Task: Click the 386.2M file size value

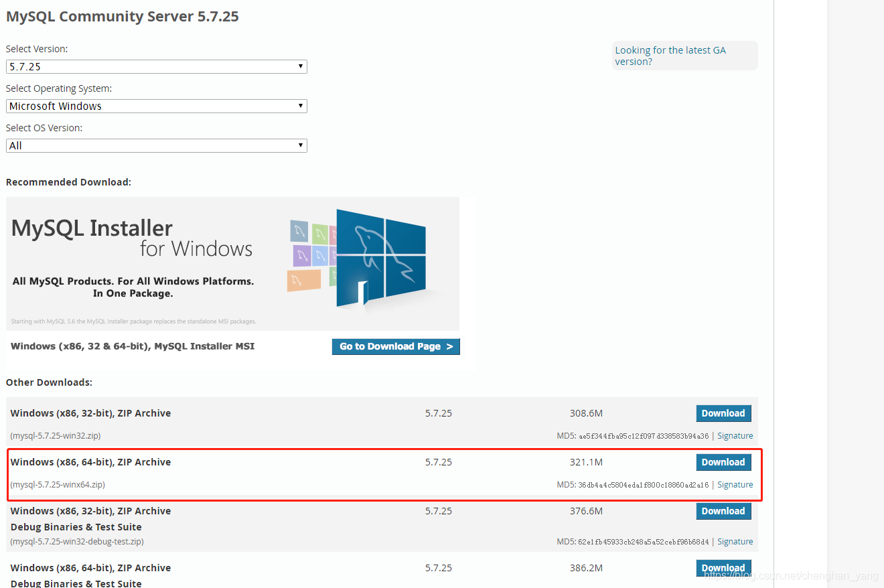Action: click(x=586, y=568)
